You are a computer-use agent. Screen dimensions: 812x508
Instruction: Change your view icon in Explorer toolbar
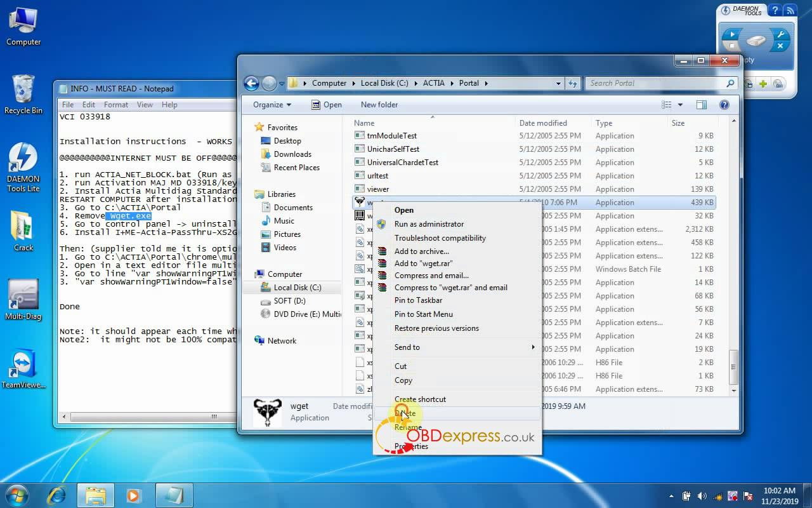pos(667,105)
